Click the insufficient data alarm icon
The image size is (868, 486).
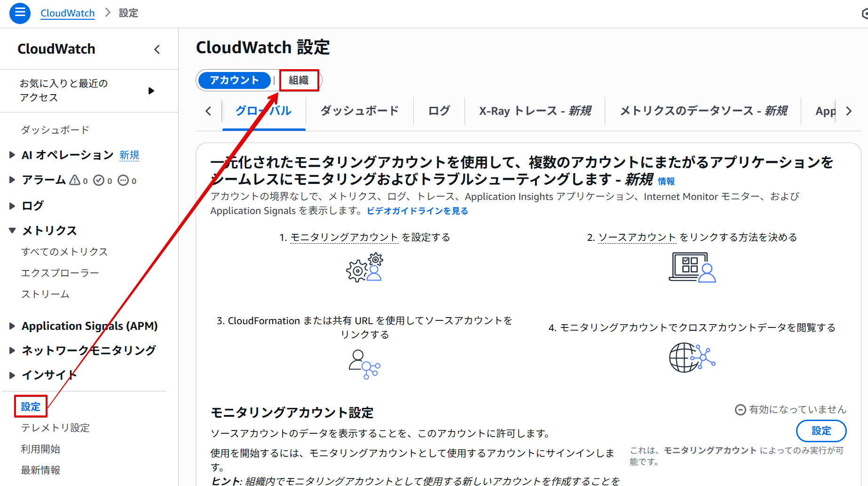tap(123, 180)
